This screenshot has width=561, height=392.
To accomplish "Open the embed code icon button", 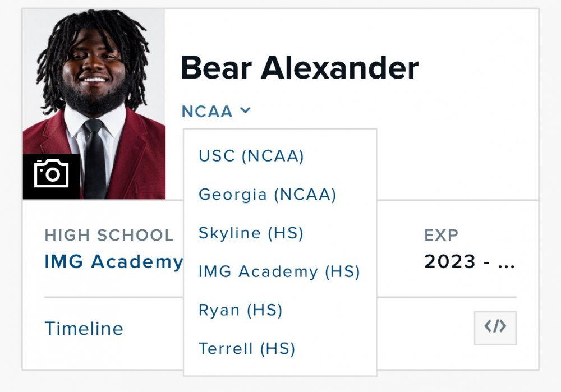I will click(x=495, y=328).
